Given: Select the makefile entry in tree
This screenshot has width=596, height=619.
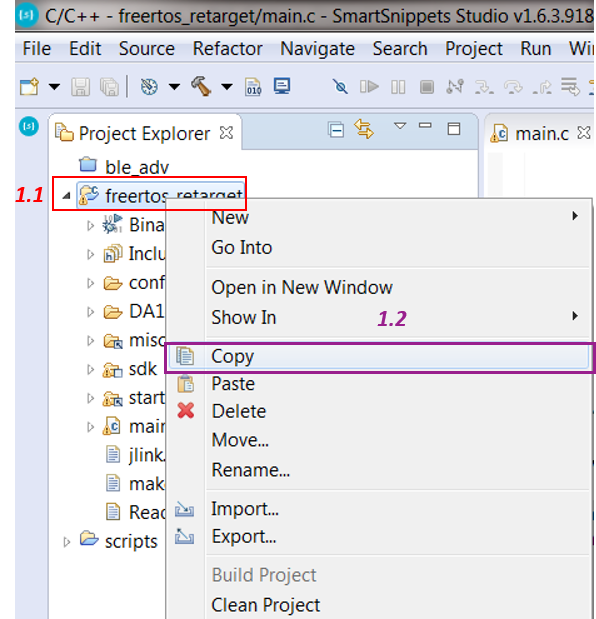Looking at the screenshot, I should (135, 484).
